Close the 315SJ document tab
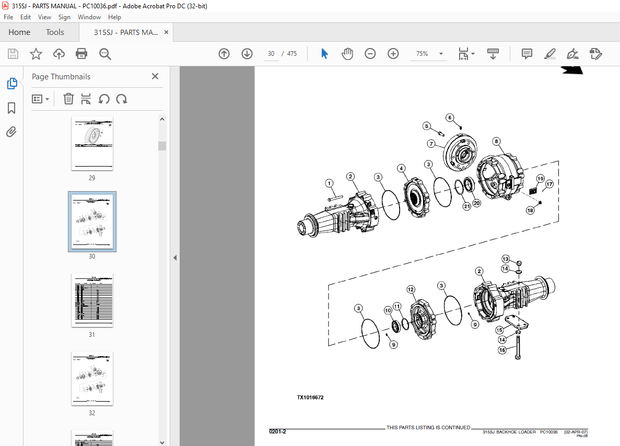The width and height of the screenshot is (620, 446). tap(166, 32)
